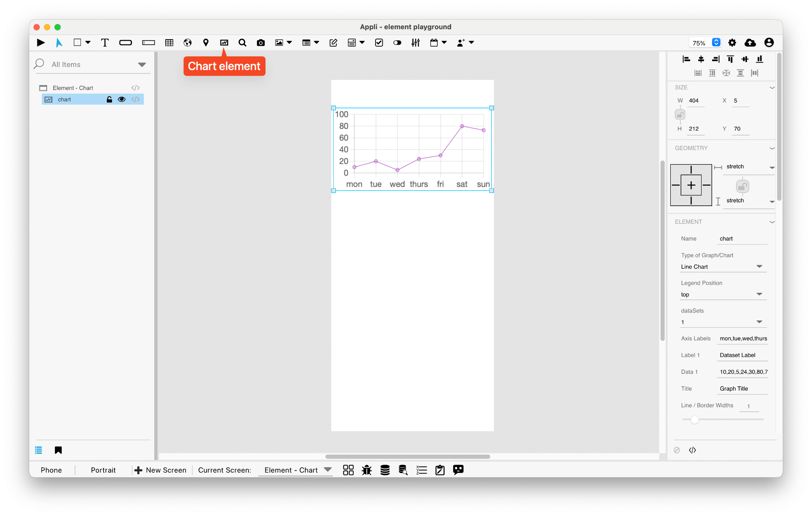Image resolution: width=812 pixels, height=516 pixels.
Task: Open the database stack icon
Action: tap(385, 470)
